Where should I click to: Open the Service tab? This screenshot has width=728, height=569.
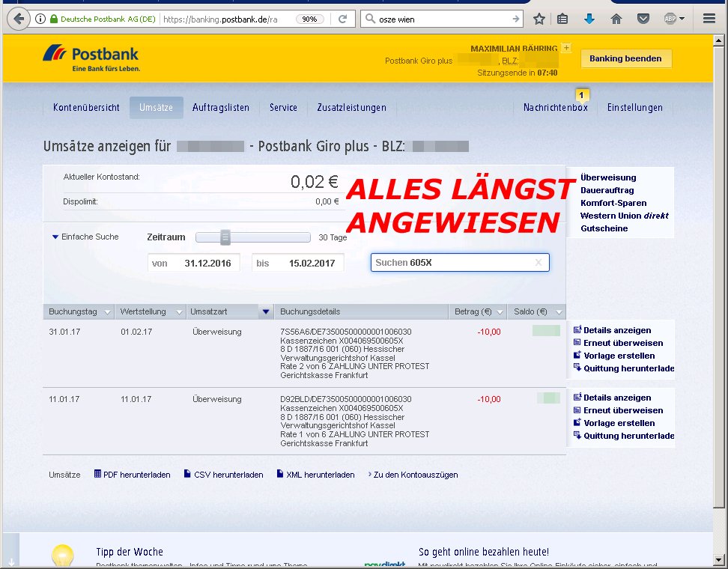pyautogui.click(x=283, y=108)
